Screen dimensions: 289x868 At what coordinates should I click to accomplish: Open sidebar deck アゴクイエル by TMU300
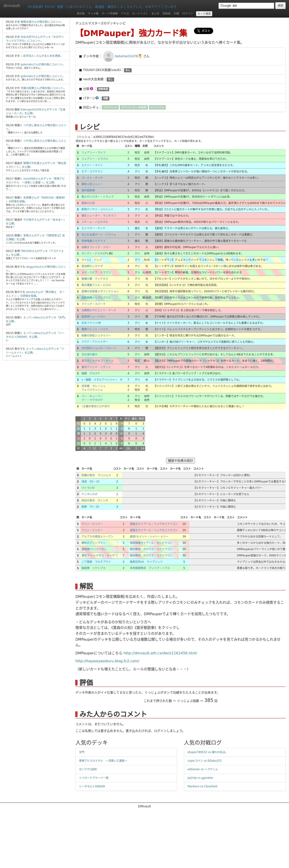pos(35,253)
